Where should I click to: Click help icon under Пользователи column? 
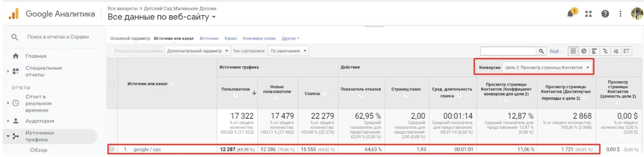pyautogui.click(x=235, y=95)
